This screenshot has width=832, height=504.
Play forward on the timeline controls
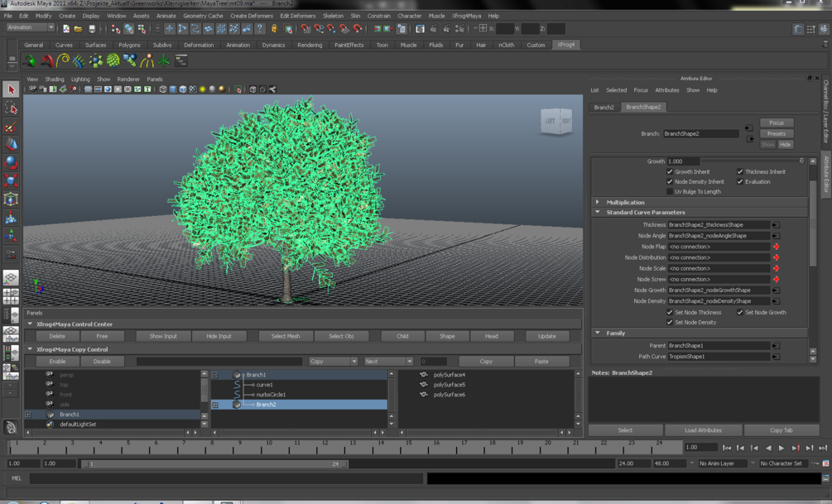[x=781, y=448]
